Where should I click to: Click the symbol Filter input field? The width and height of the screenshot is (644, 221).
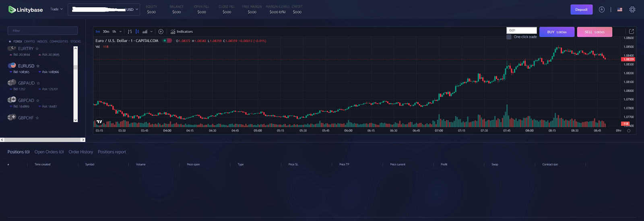(x=43, y=31)
